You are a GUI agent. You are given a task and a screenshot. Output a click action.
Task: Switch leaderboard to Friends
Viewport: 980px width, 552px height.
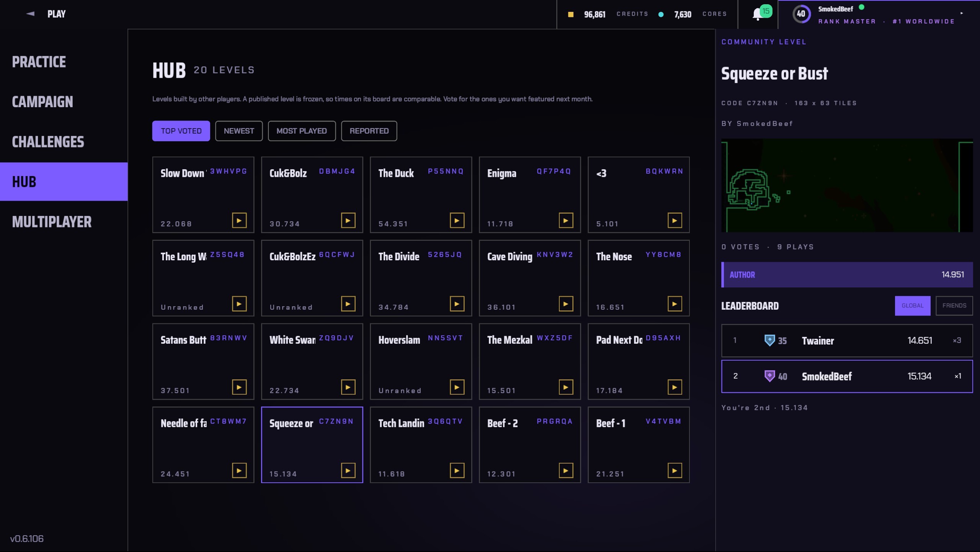tap(954, 306)
